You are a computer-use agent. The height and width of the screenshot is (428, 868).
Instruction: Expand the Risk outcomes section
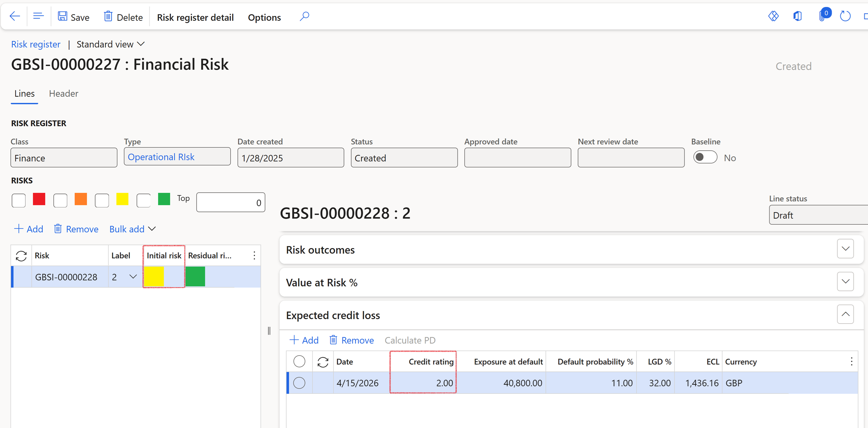pyautogui.click(x=845, y=249)
